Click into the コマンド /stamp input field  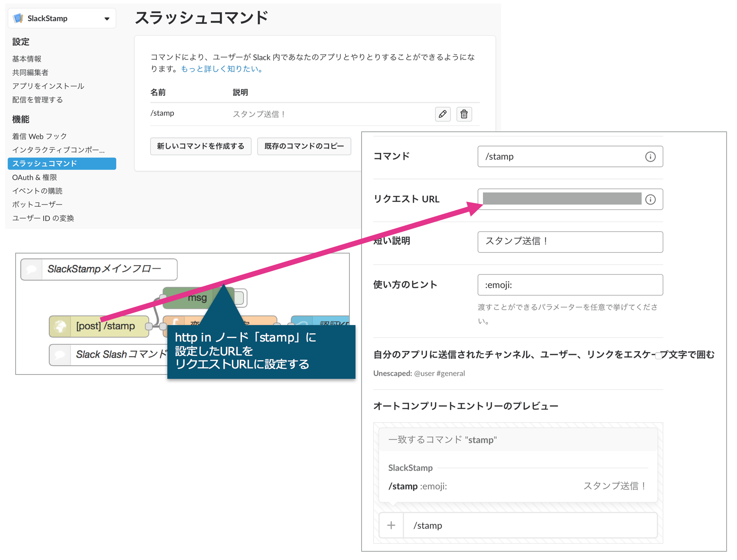[x=570, y=156]
